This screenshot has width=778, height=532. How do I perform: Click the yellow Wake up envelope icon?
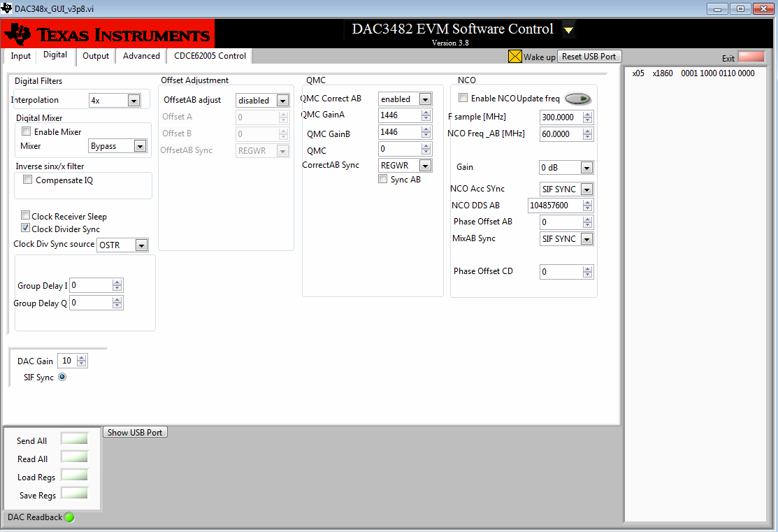(515, 55)
